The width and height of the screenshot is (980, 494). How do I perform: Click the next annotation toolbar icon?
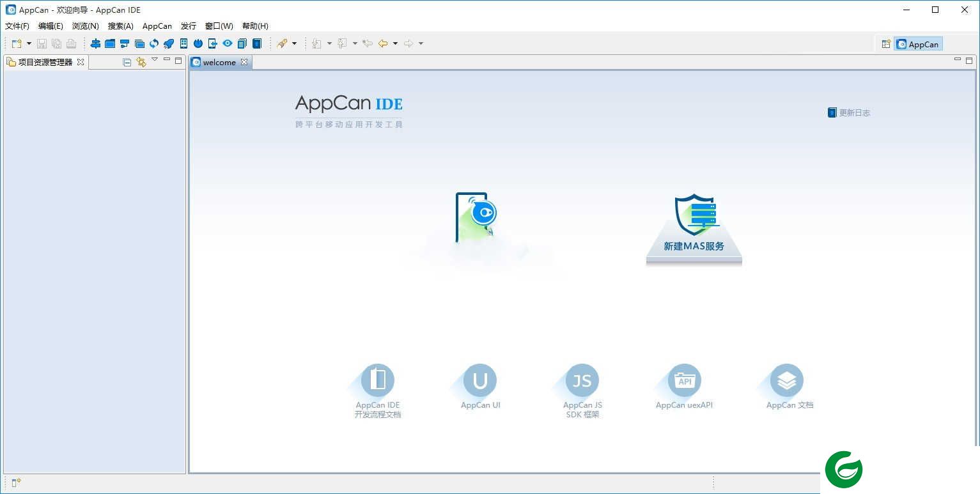[317, 43]
